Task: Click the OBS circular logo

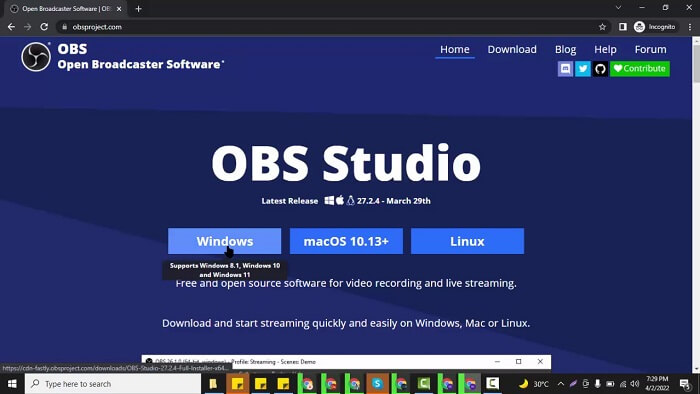Action: 36,57
